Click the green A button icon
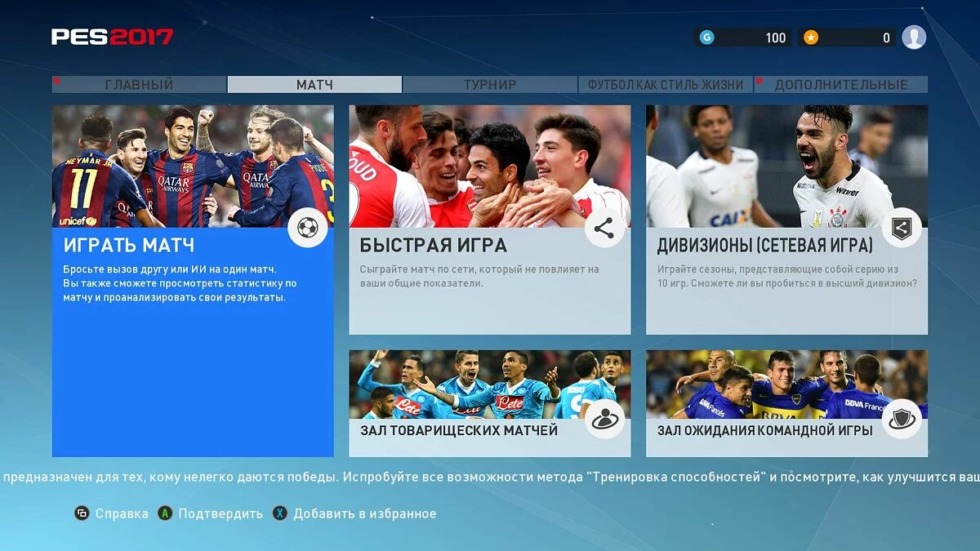Screen dimensions: 980x551 point(165,513)
